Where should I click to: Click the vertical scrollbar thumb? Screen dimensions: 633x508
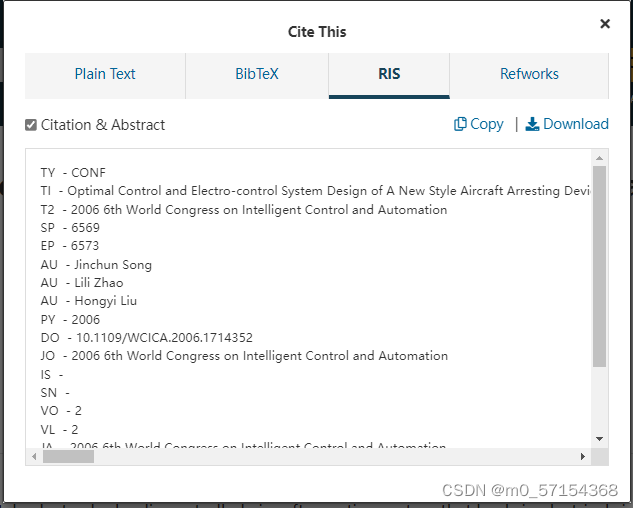[x=599, y=265]
